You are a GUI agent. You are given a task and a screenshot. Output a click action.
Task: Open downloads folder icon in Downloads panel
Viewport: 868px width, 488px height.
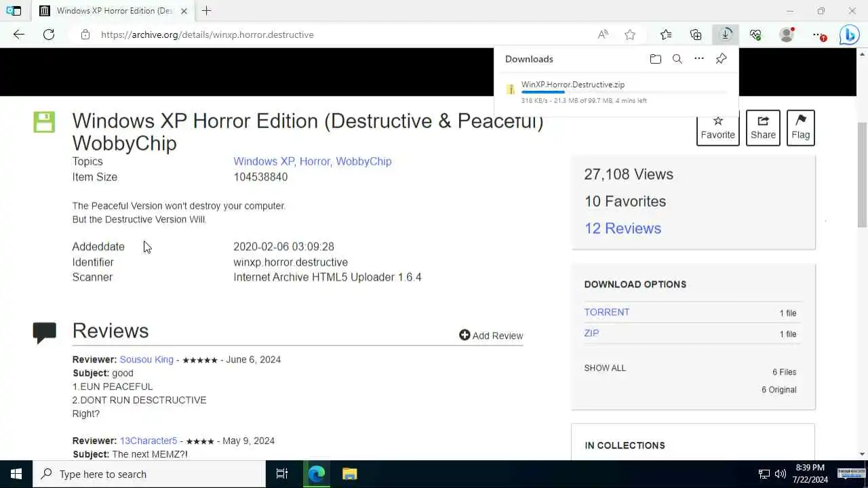(655, 59)
